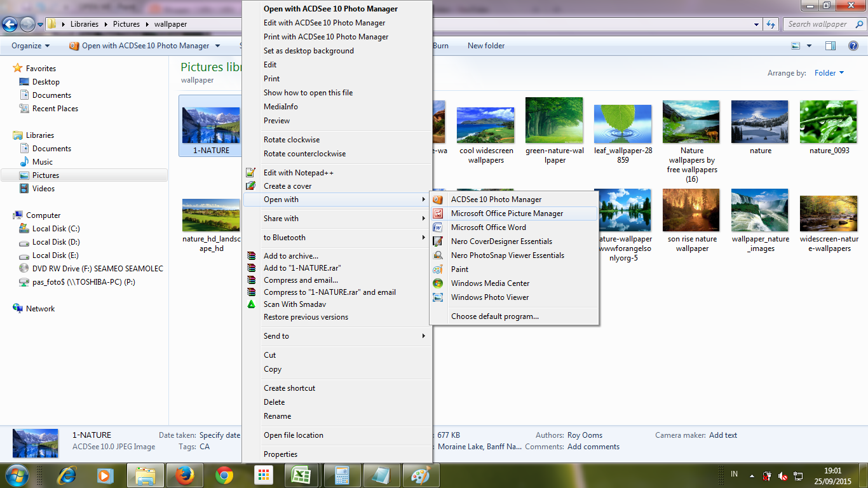Click the ACDSee icon in the Open with submenu

(x=438, y=200)
